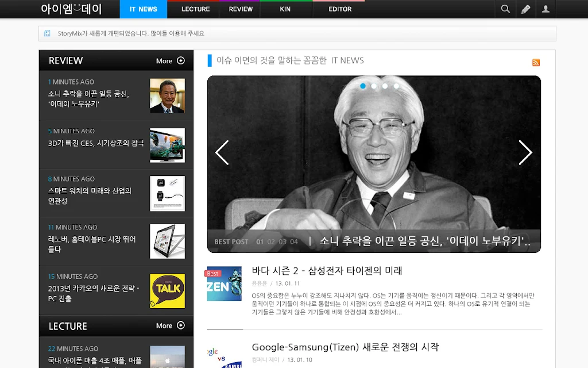
Task: Switch to the KIN tab
Action: [285, 9]
